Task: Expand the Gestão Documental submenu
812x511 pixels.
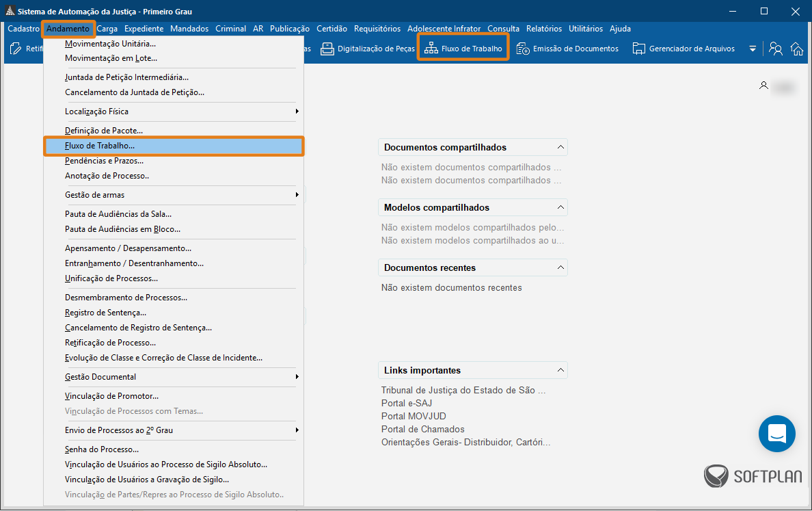Action: [297, 377]
